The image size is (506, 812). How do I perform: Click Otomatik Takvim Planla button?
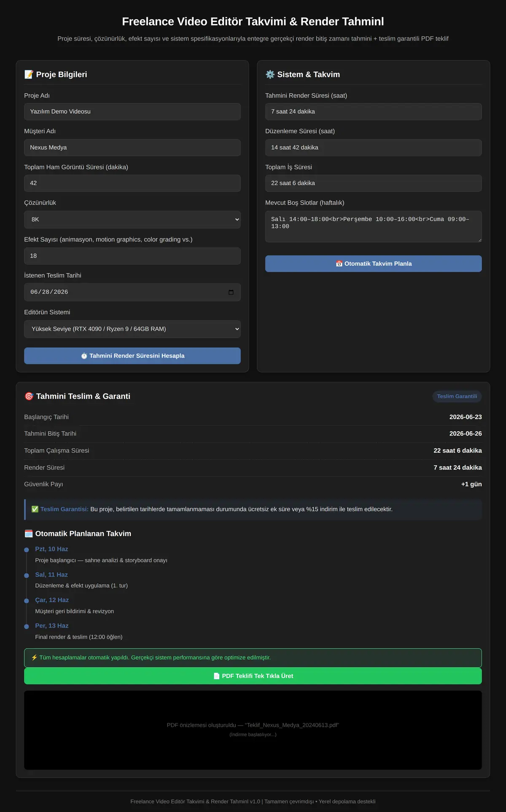(374, 263)
